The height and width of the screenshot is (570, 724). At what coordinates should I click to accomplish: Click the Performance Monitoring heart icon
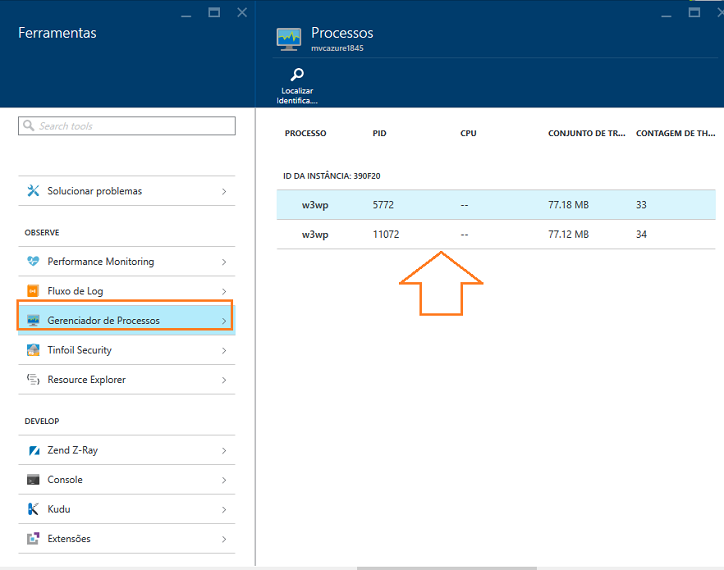(x=33, y=261)
